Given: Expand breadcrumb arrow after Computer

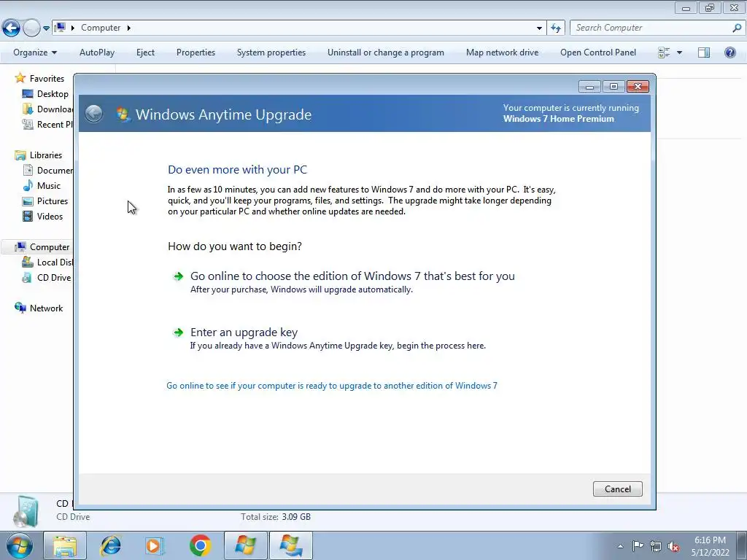Looking at the screenshot, I should point(128,28).
